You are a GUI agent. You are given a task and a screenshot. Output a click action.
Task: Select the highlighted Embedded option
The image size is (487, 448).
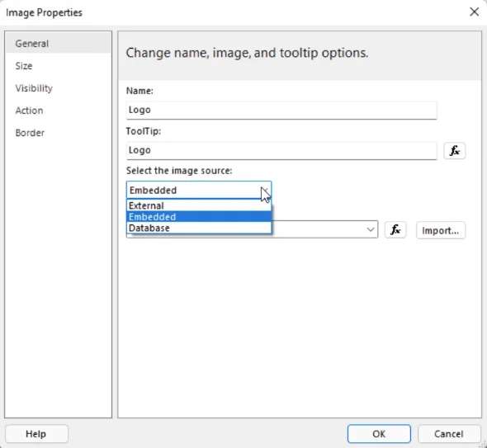199,217
